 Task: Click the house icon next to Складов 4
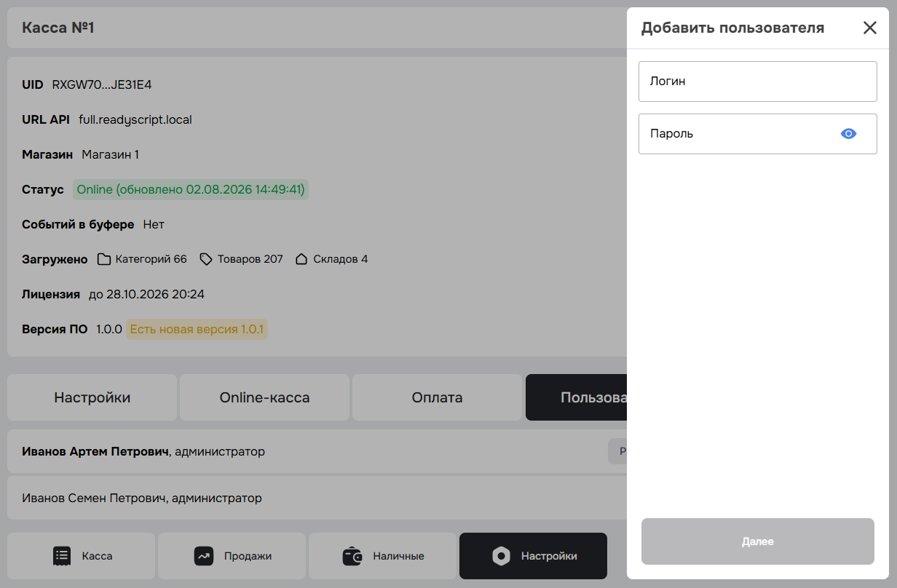tap(301, 259)
